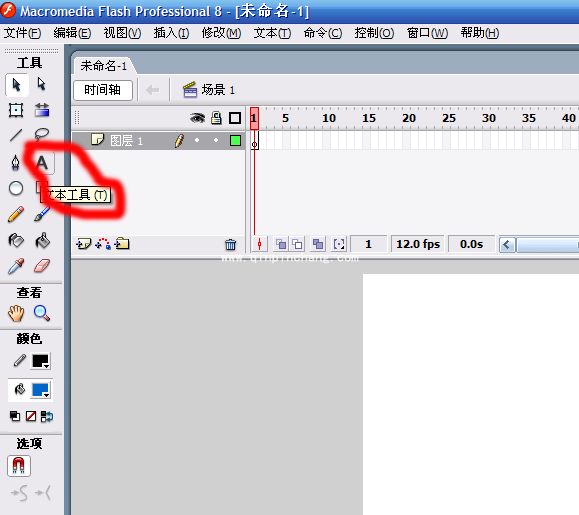Click the Smooth option button
Screen dimensions: 579x515
point(19,493)
